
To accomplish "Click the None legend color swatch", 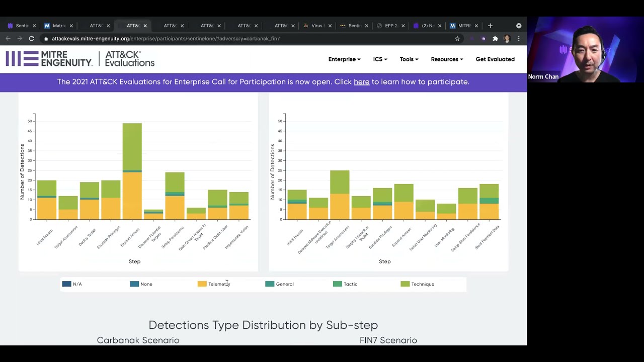I will [x=134, y=284].
